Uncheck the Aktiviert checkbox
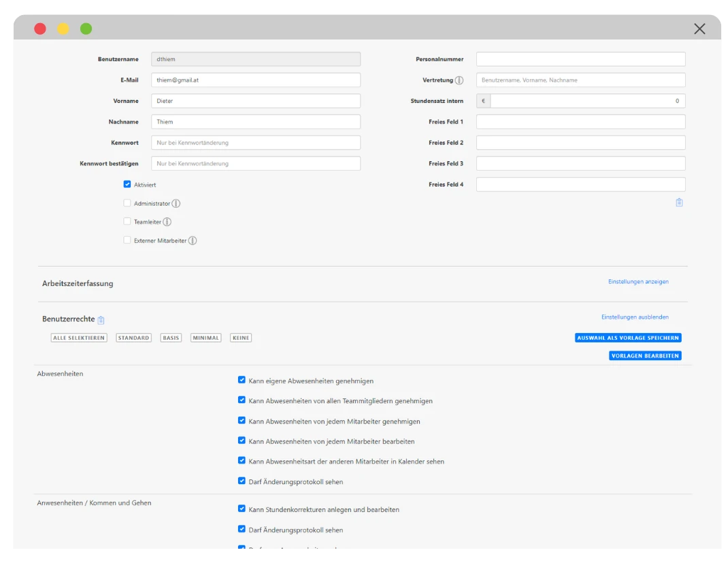 point(127,185)
